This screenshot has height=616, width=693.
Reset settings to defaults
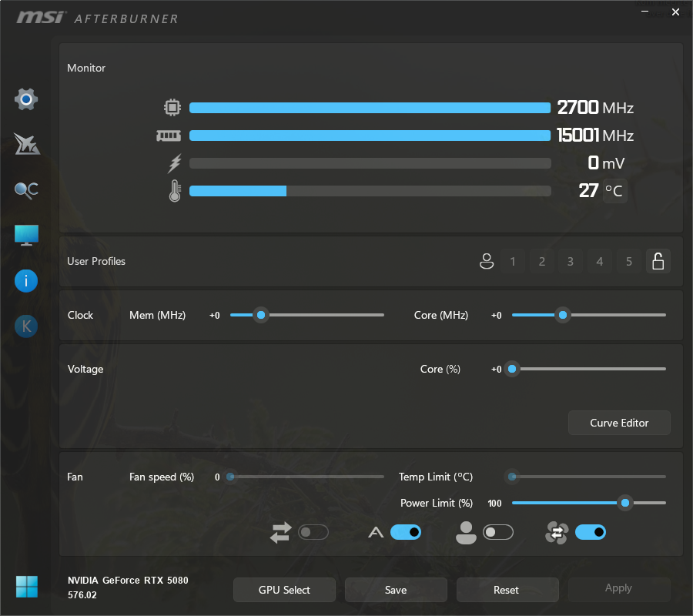click(507, 590)
